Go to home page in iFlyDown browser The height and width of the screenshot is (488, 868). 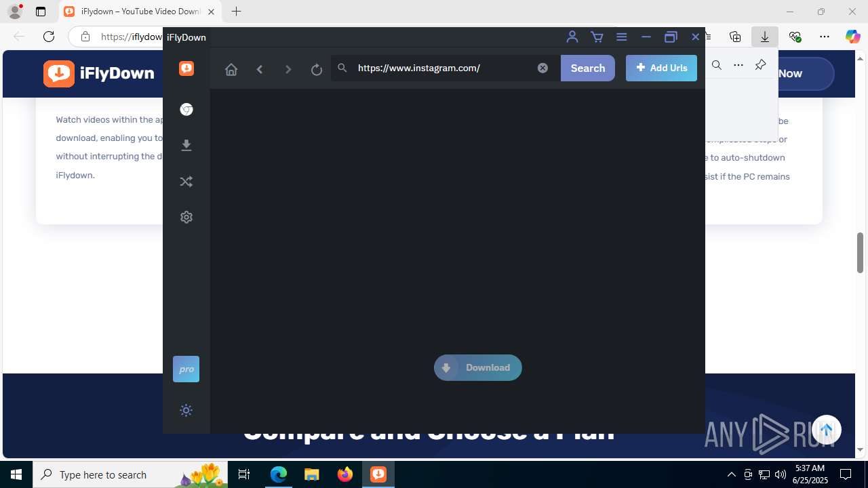point(231,68)
